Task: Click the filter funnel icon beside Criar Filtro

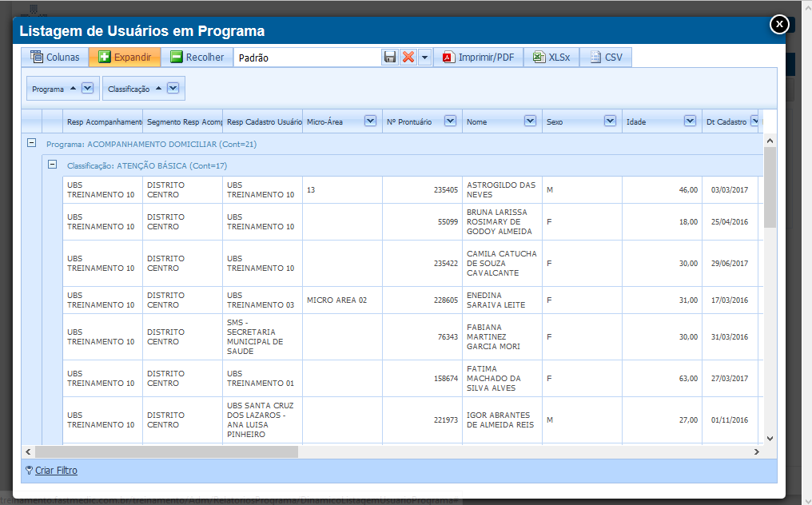Action: click(29, 471)
